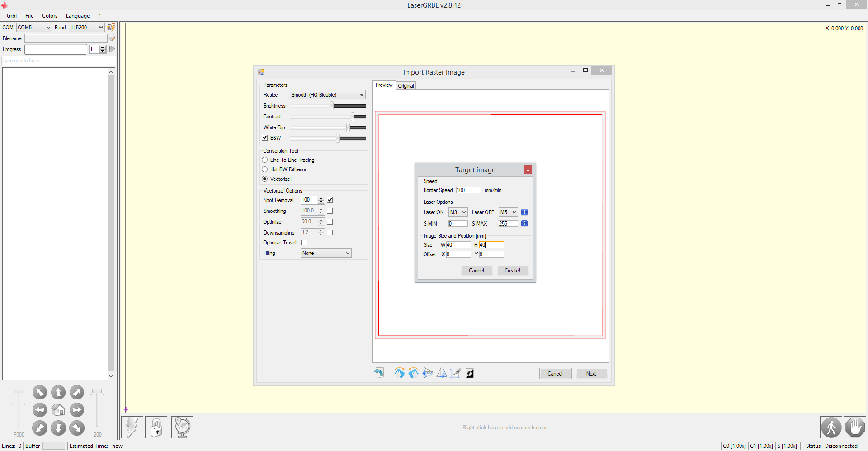The height and width of the screenshot is (451, 868).
Task: Click the padlock unlock button
Action: pos(156,427)
